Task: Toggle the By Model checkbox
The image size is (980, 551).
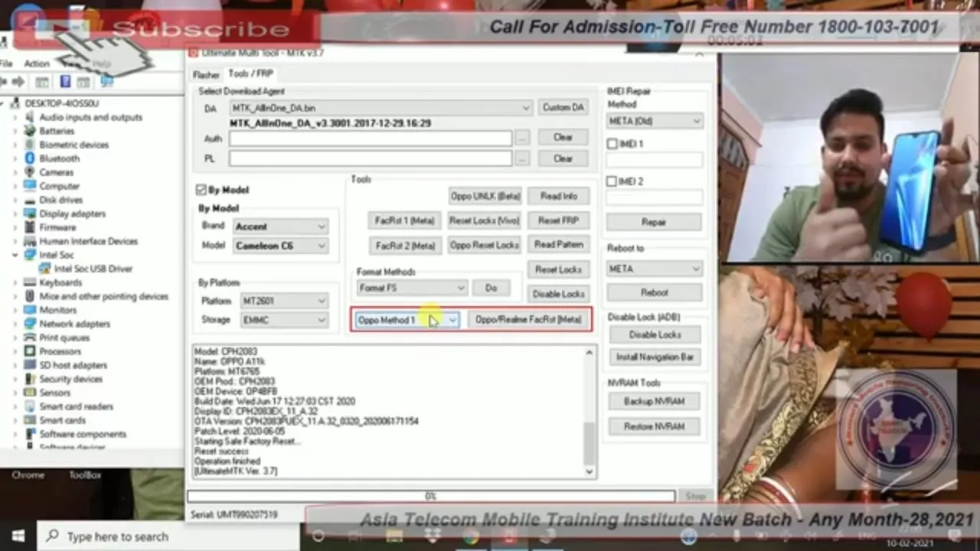Action: click(x=201, y=190)
